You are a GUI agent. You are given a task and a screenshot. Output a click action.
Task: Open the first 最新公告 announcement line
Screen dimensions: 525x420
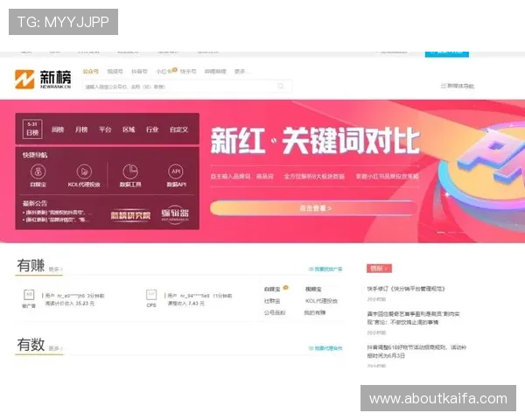coord(57,213)
